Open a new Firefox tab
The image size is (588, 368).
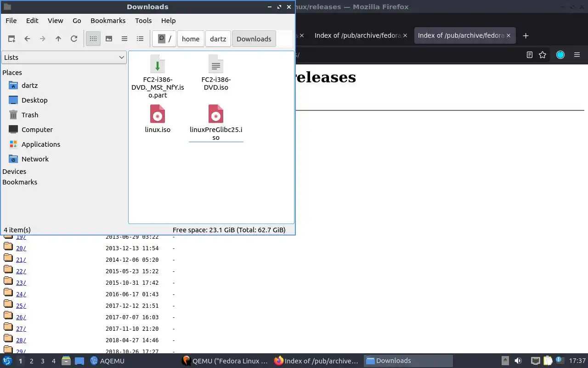click(526, 35)
